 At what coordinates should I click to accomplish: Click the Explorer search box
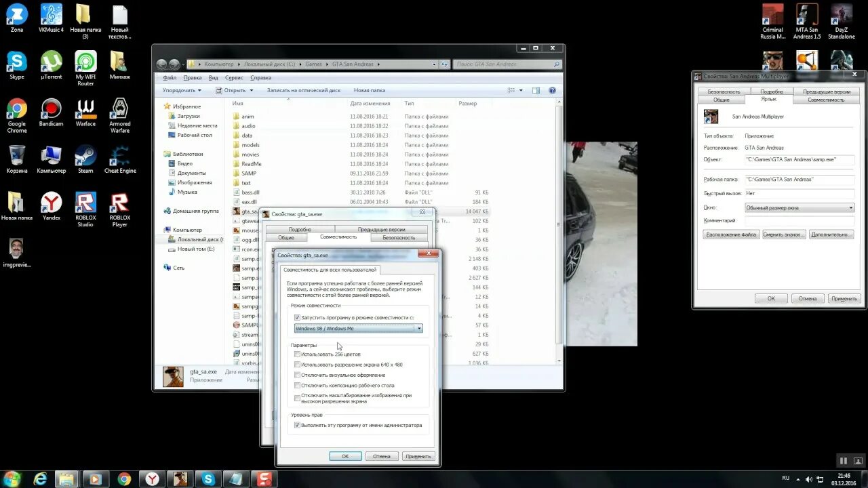tap(508, 64)
